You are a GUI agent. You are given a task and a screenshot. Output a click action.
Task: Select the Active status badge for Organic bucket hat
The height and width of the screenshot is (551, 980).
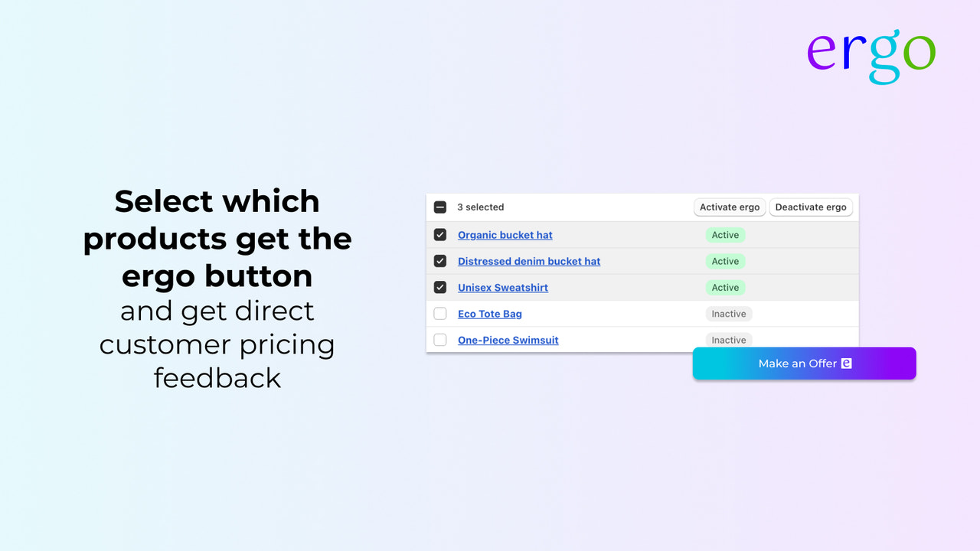coord(725,234)
